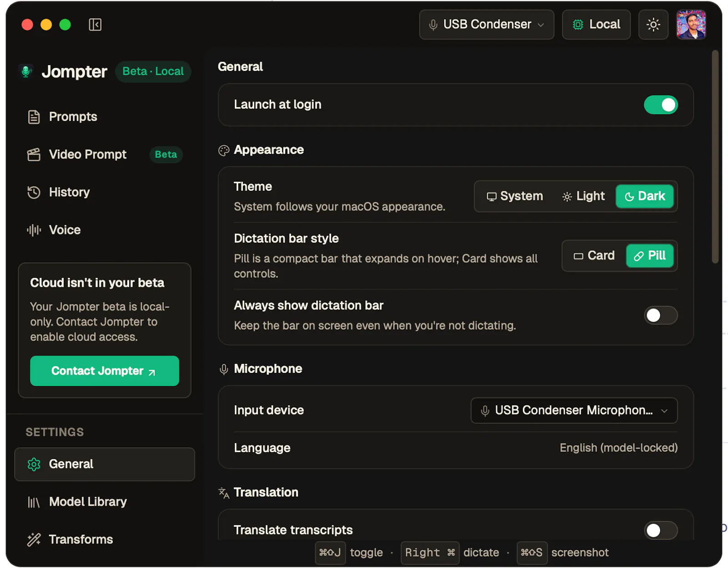Click the Beta · Local badge
Image resolution: width=728 pixels, height=571 pixels.
pos(153,71)
